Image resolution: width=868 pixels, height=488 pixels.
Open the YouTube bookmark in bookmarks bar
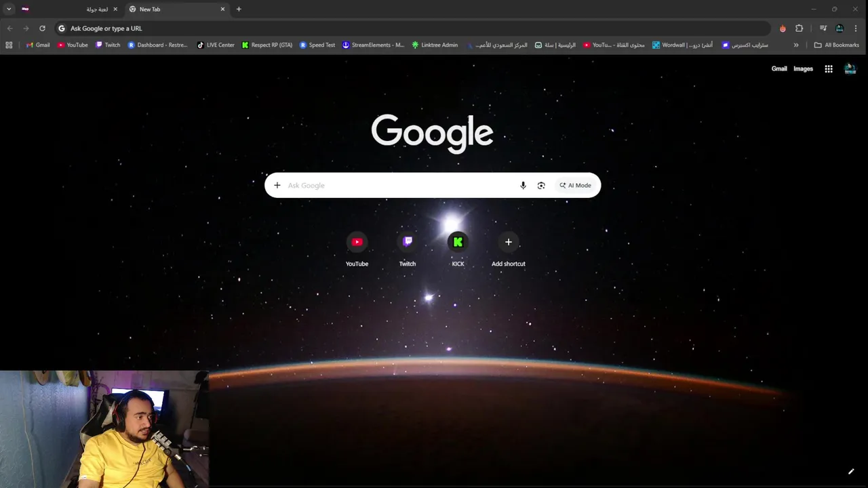coord(73,45)
